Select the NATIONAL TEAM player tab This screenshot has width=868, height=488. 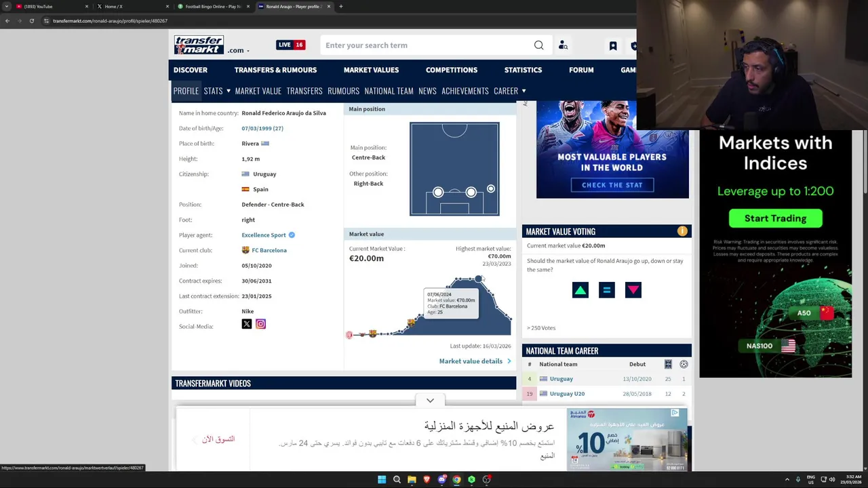click(389, 91)
